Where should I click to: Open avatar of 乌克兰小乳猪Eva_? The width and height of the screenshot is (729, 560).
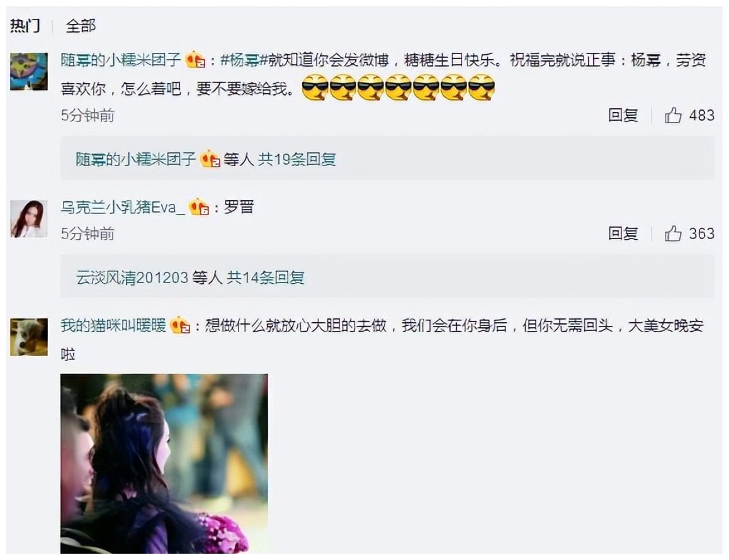pyautogui.click(x=29, y=219)
